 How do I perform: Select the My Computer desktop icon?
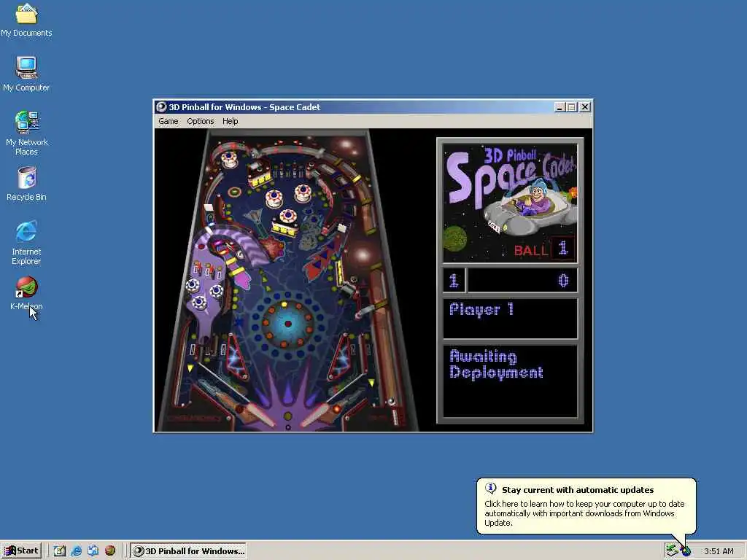tap(26, 74)
